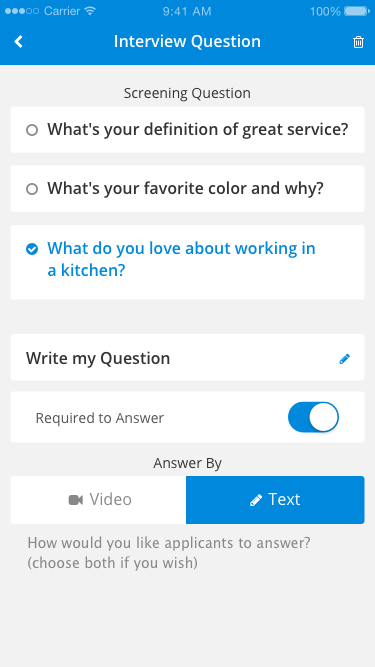The height and width of the screenshot is (667, 375).
Task: Tap the back arrow in the header
Action: [x=18, y=42]
